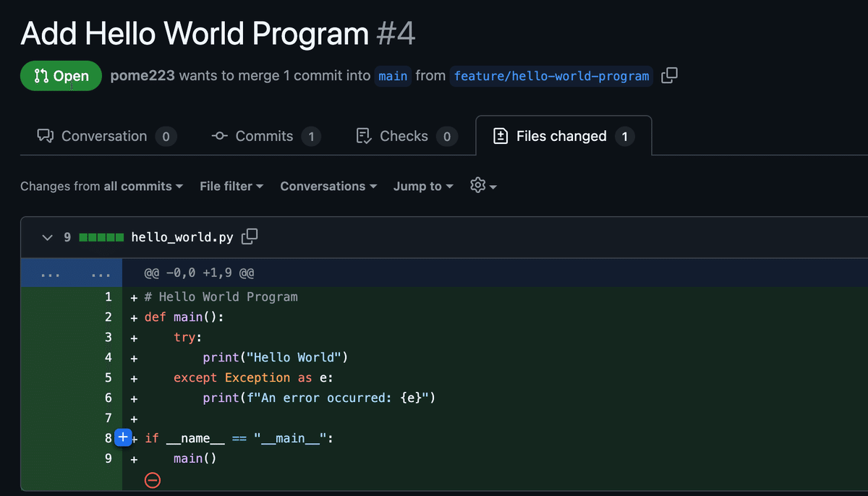Open the Conversations filter dropdown
868x496 pixels.
[x=328, y=186]
